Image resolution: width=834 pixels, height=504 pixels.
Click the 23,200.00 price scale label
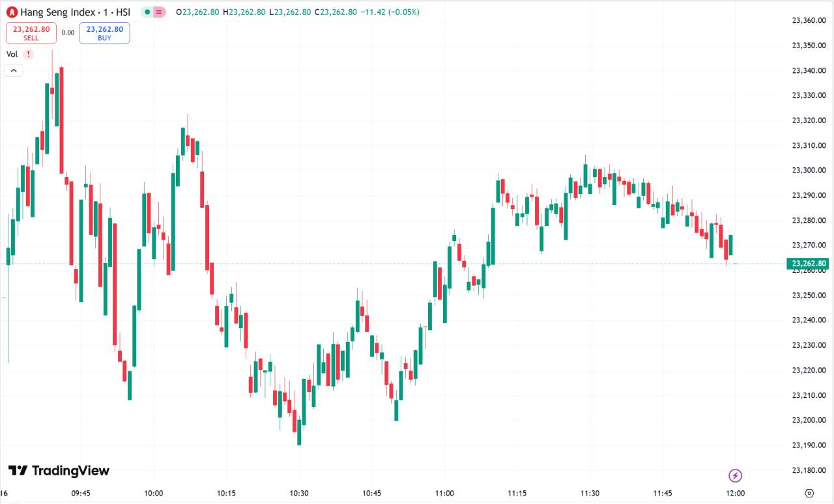coord(809,420)
